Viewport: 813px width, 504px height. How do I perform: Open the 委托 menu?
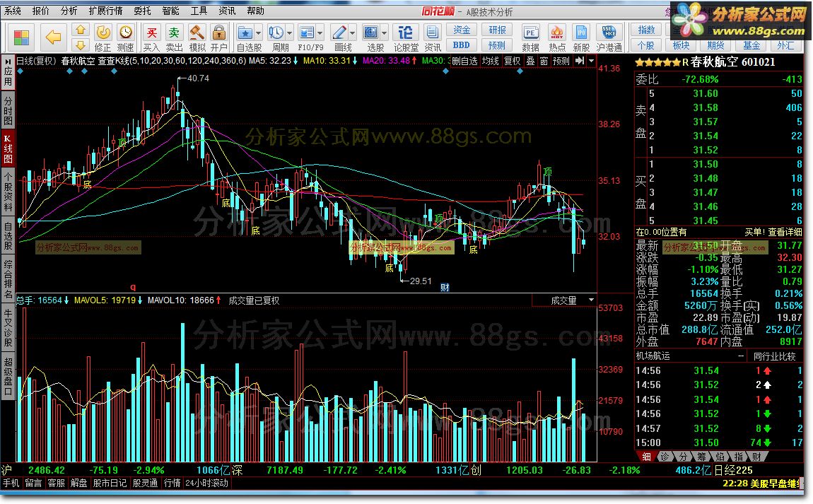[x=143, y=11]
